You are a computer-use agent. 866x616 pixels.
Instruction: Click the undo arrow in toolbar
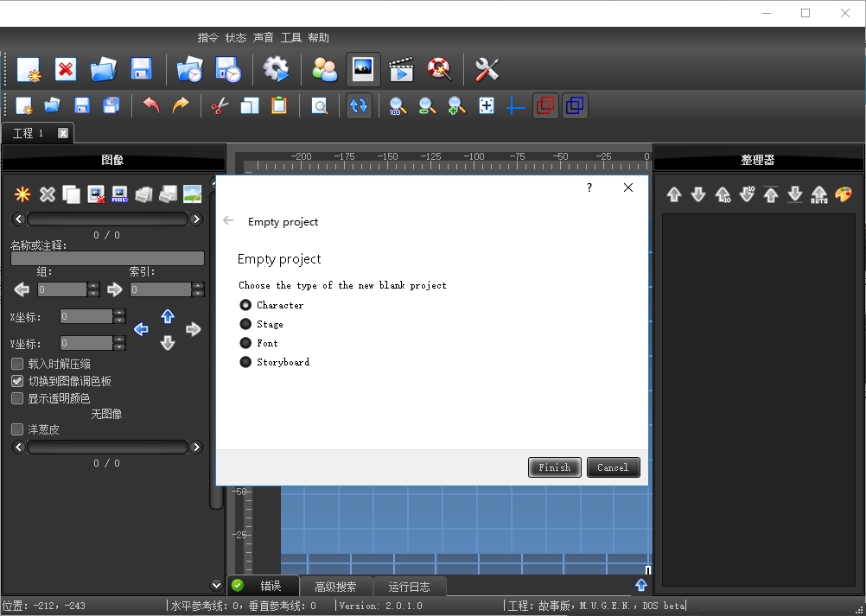coord(152,106)
